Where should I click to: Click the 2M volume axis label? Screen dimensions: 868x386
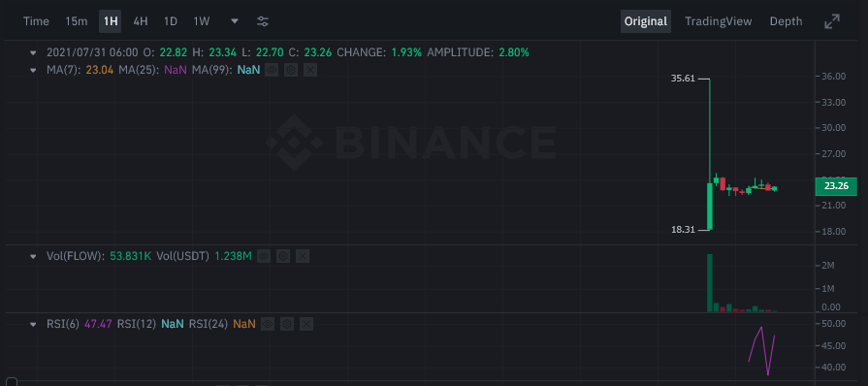click(827, 266)
